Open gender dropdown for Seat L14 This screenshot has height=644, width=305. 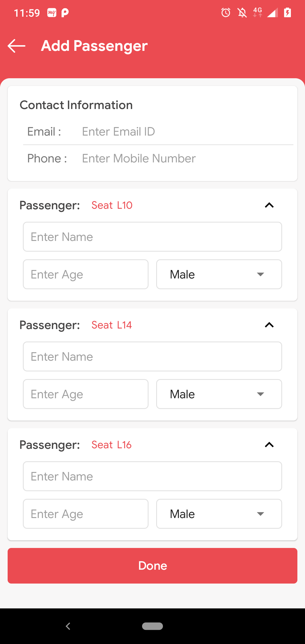(x=219, y=394)
